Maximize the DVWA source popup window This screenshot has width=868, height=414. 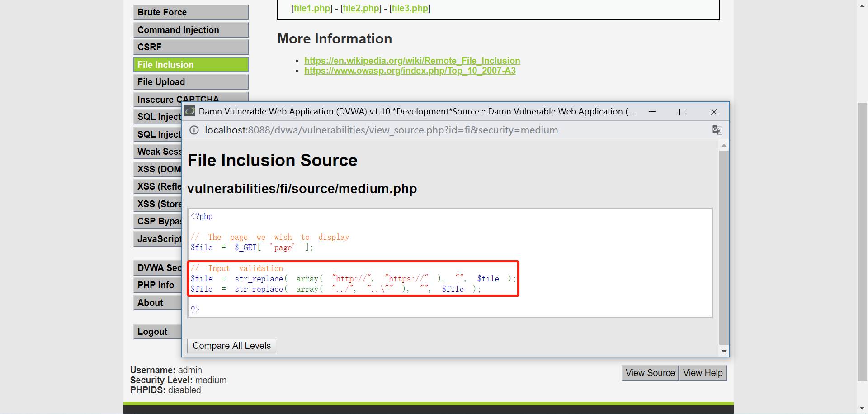click(x=683, y=112)
